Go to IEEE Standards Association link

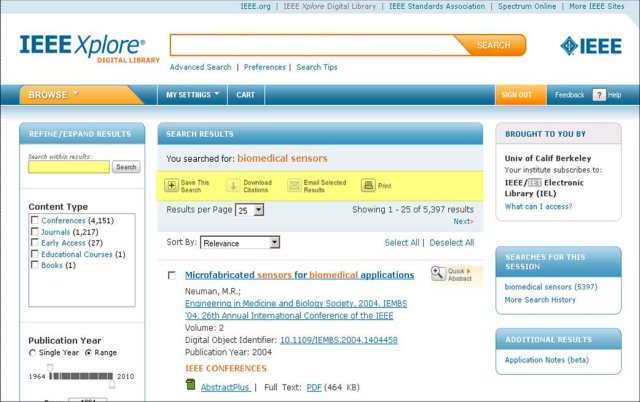[x=437, y=6]
